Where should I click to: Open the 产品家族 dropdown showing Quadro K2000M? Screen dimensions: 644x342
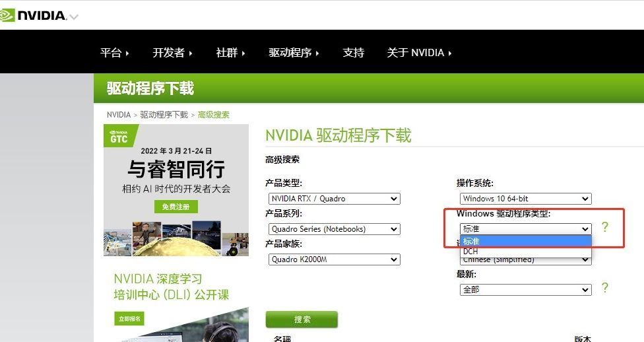[334, 259]
